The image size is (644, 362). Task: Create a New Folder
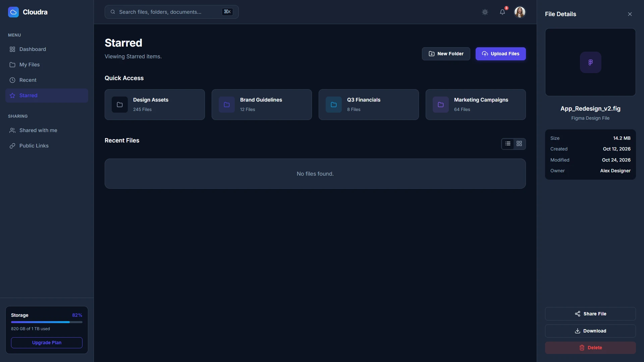pos(446,54)
